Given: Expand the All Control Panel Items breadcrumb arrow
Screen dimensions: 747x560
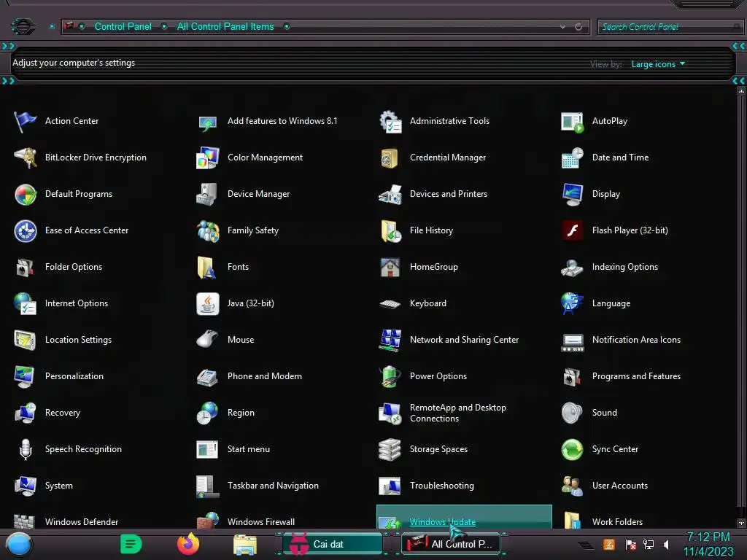Looking at the screenshot, I should [287, 27].
